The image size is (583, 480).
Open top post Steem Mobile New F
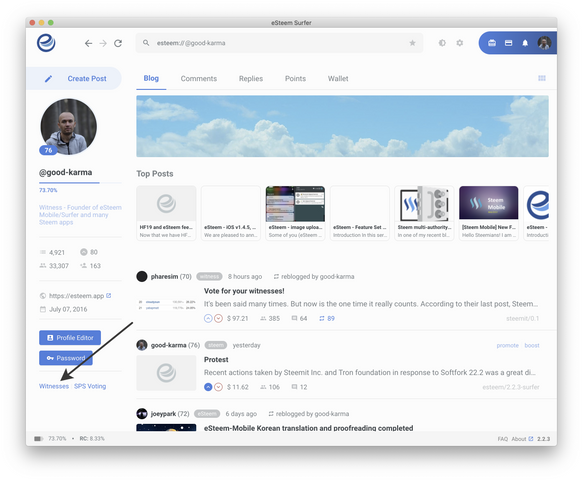[489, 213]
